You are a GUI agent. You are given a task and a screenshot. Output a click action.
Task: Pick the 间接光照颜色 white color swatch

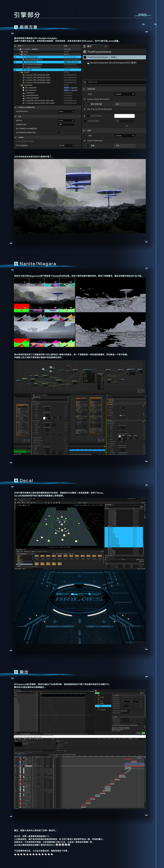(x=125, y=116)
